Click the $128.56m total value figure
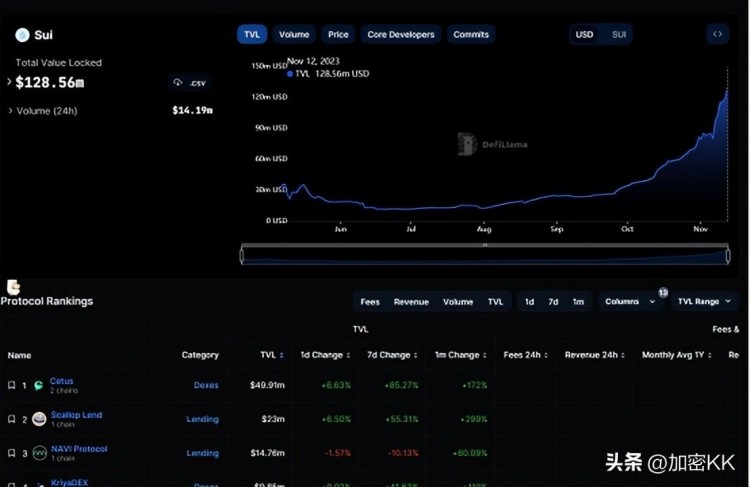Screen dimensions: 750x487 point(50,82)
